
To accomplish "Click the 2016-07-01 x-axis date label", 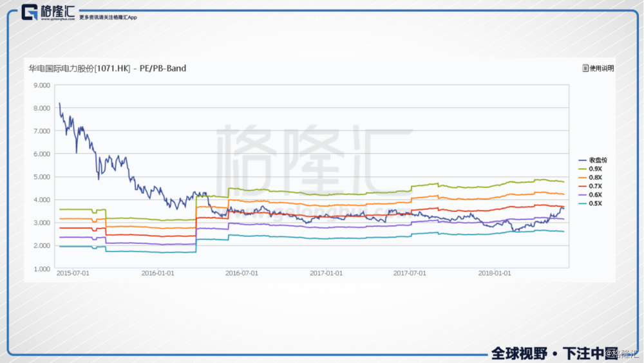I will [x=242, y=273].
